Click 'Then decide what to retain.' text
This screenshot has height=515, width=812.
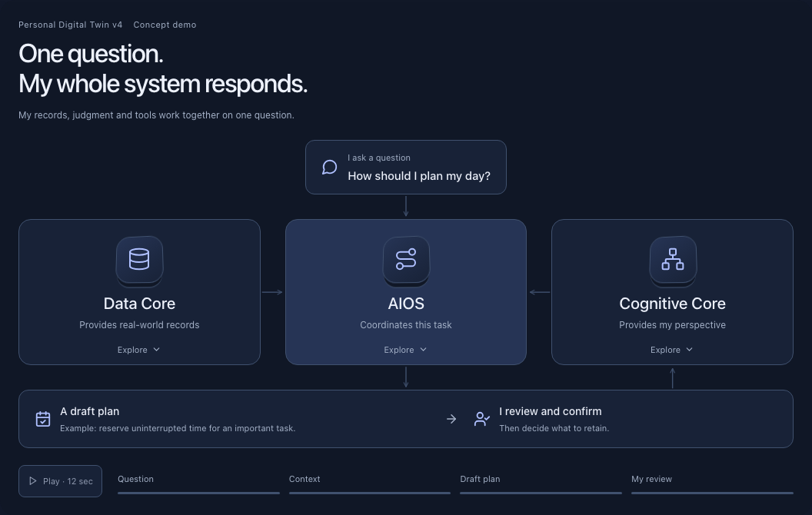[554, 428]
